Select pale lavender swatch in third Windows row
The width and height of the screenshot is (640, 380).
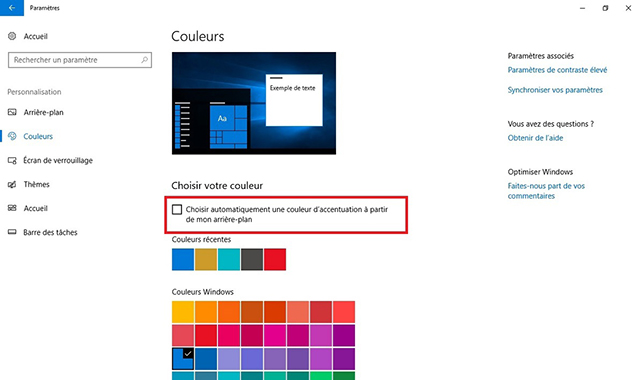[229, 359]
